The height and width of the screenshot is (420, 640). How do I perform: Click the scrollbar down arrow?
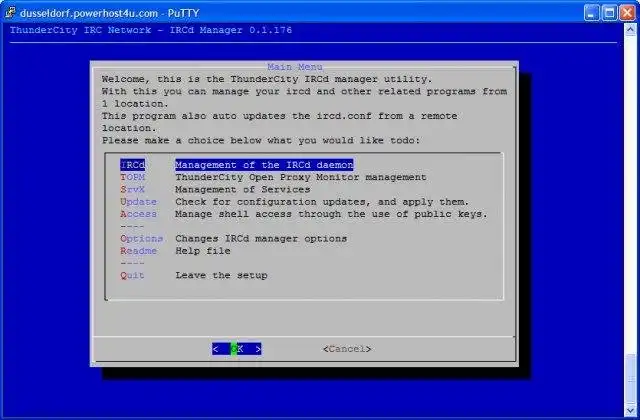[631, 410]
